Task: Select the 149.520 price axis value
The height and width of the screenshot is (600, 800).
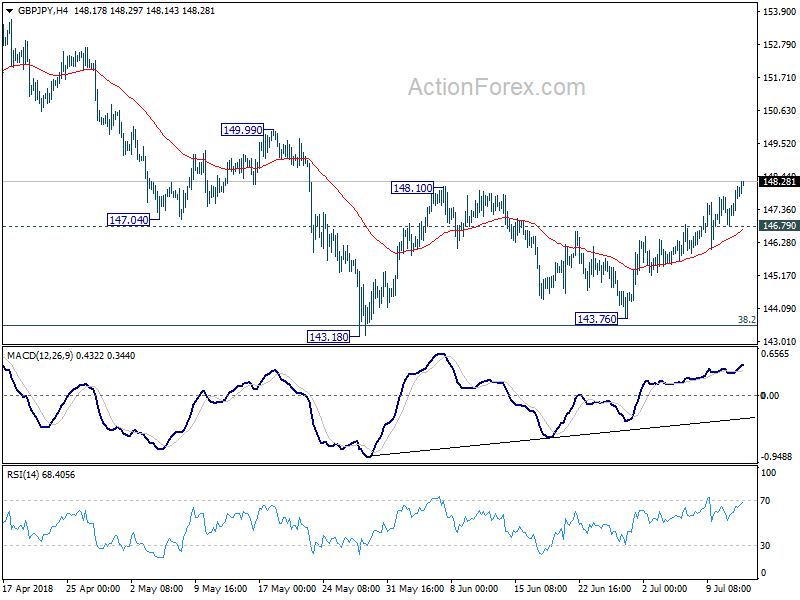Action: 779,143
